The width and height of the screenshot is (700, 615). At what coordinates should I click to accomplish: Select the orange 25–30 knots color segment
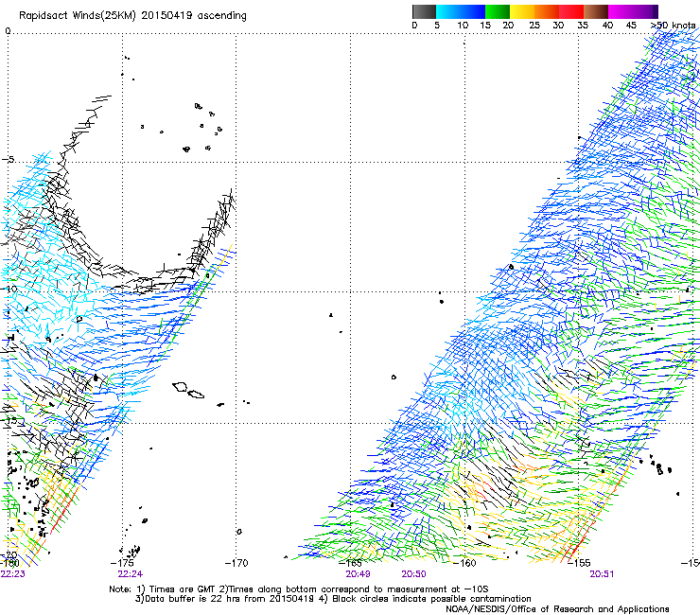(x=547, y=11)
